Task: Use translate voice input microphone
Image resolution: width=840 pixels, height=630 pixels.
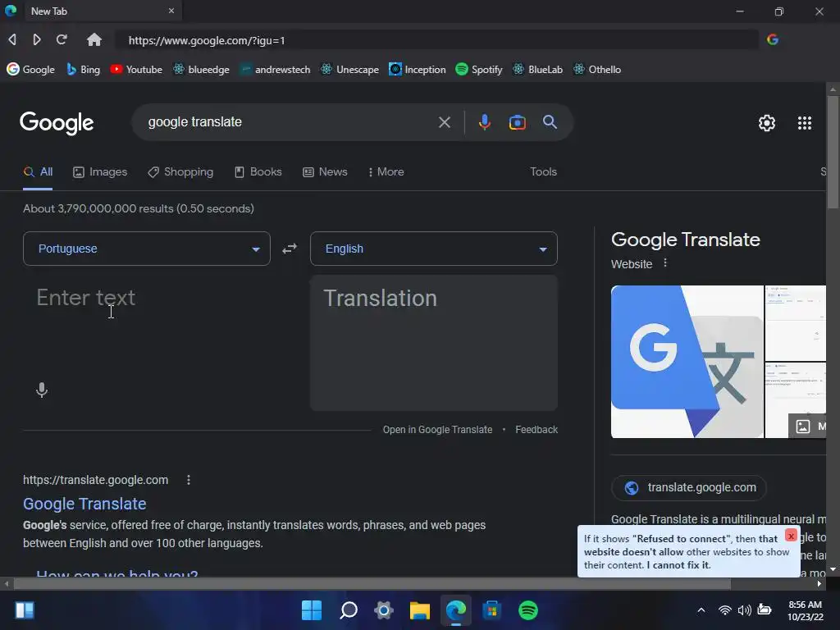Action: tap(42, 390)
